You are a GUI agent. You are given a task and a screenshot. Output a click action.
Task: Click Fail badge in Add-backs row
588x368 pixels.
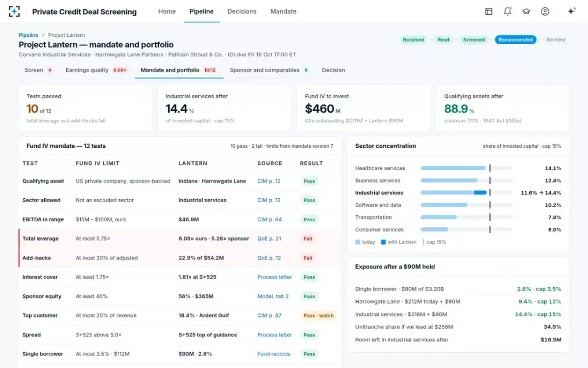click(308, 258)
